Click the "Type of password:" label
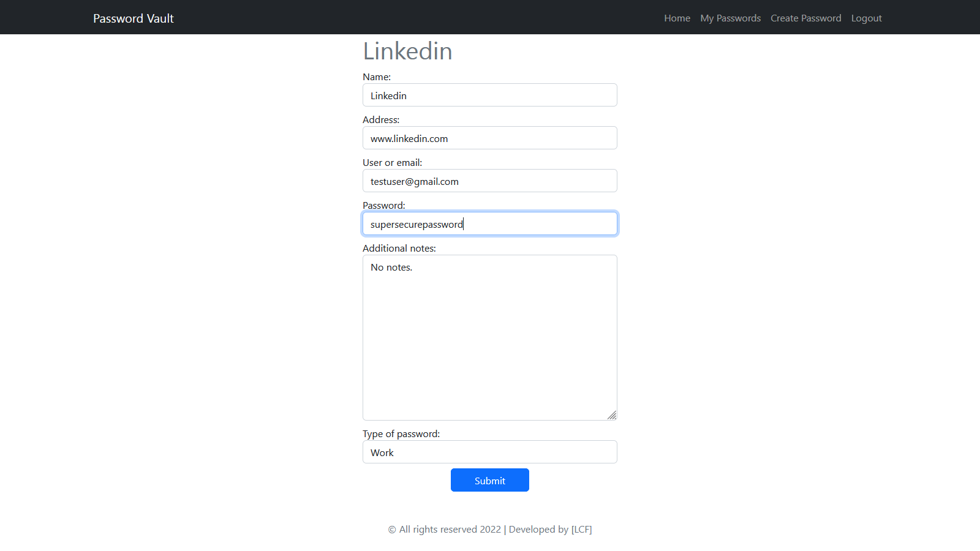 (x=401, y=433)
